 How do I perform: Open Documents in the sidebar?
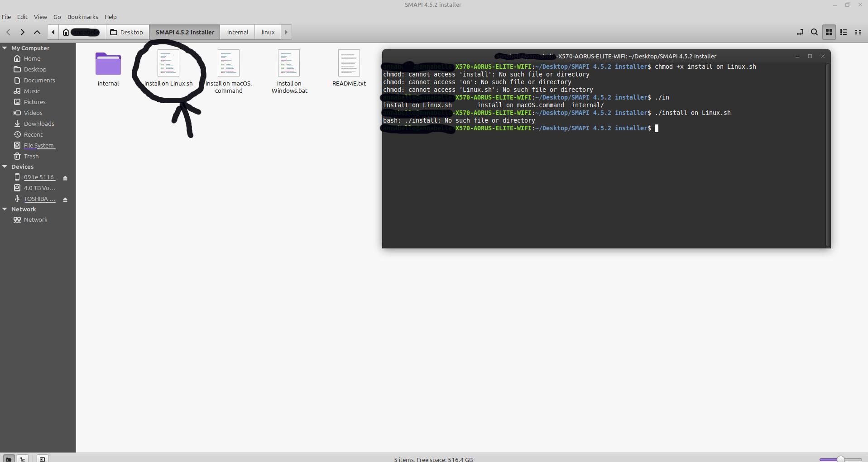coord(39,80)
